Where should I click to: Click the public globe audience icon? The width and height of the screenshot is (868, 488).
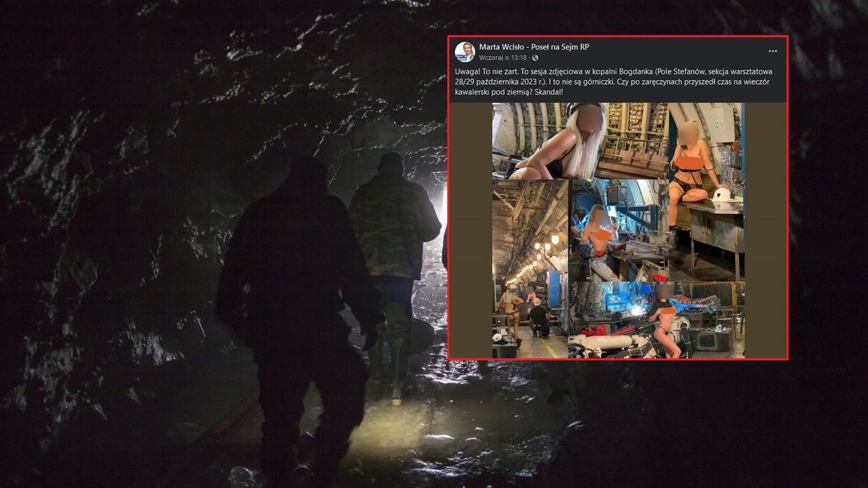pyautogui.click(x=535, y=57)
